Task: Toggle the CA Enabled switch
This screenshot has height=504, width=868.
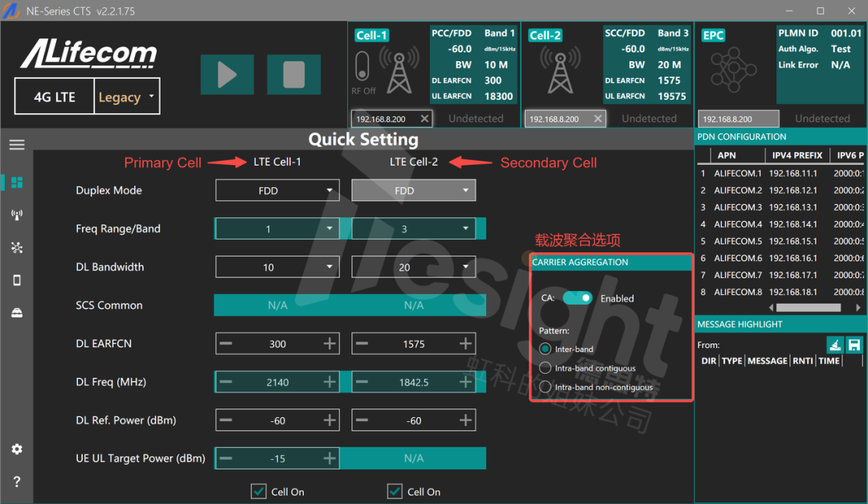Action: point(577,298)
